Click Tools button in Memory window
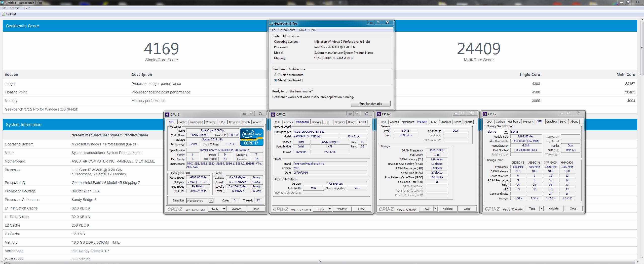 (x=426, y=209)
